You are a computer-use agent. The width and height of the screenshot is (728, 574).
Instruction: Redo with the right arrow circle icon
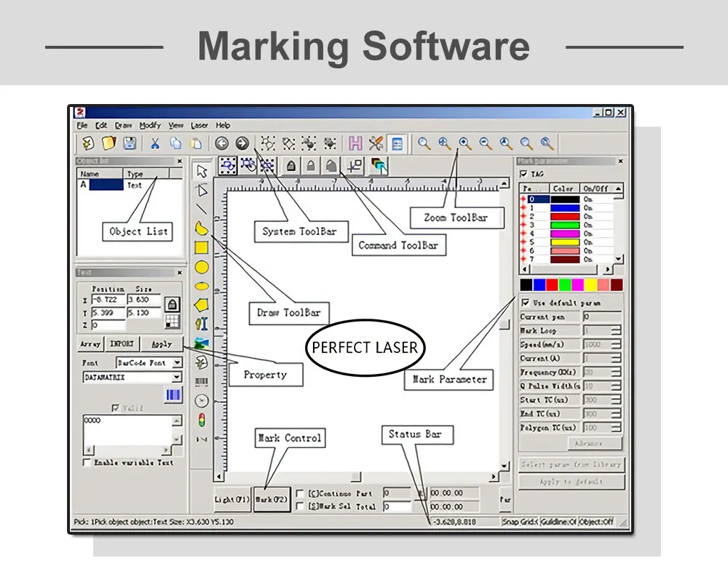coord(242,143)
